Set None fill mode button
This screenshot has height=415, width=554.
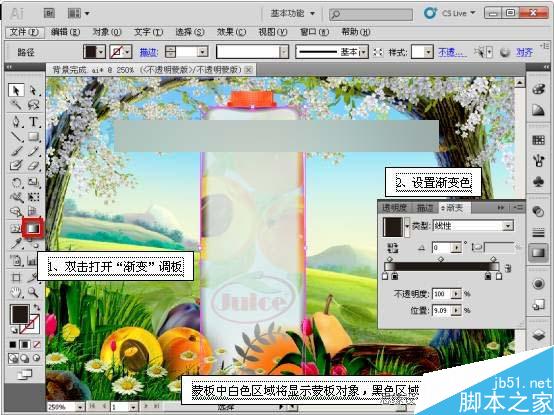click(36, 344)
